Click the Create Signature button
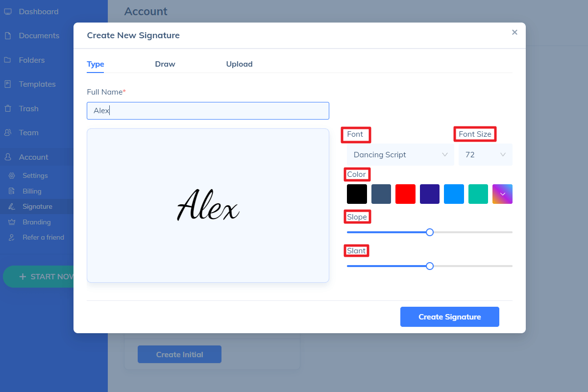Image resolution: width=588 pixels, height=392 pixels. [449, 317]
